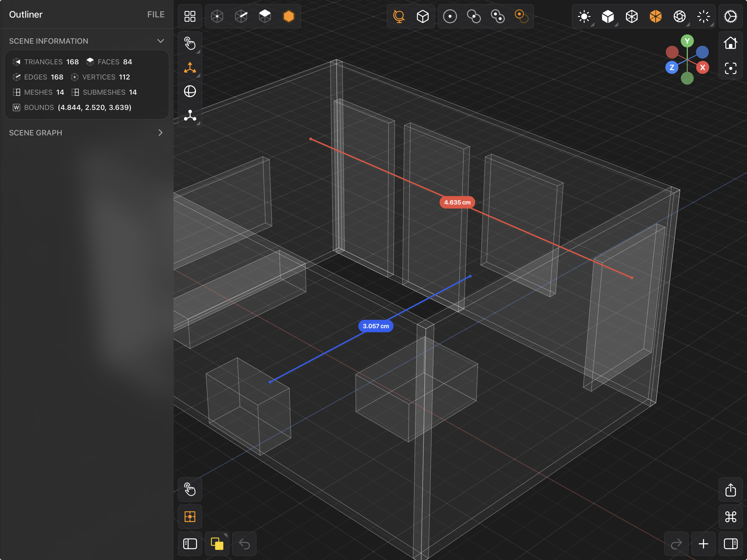
Task: Toggle the right sidebar panel icon
Action: 730,544
